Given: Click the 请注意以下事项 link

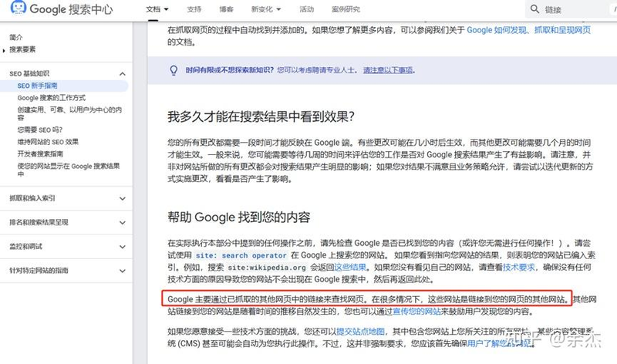Looking at the screenshot, I should 388,70.
